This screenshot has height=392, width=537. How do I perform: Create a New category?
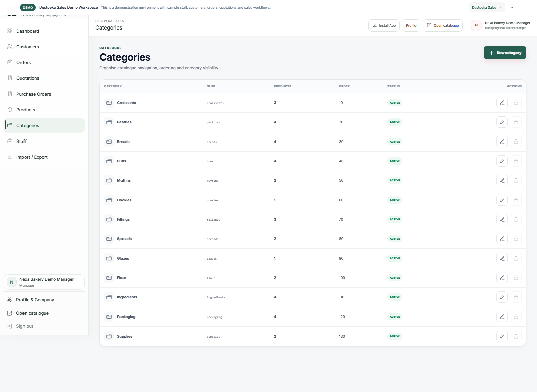(505, 53)
